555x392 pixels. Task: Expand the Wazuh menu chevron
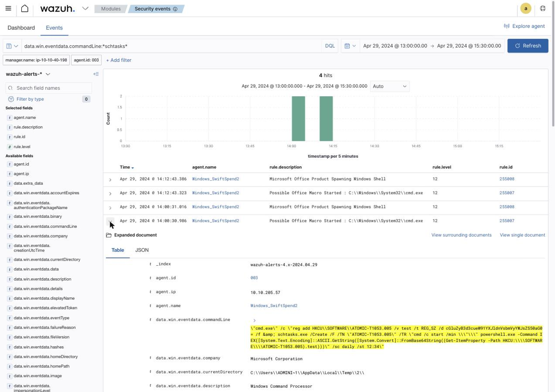coord(85,8)
